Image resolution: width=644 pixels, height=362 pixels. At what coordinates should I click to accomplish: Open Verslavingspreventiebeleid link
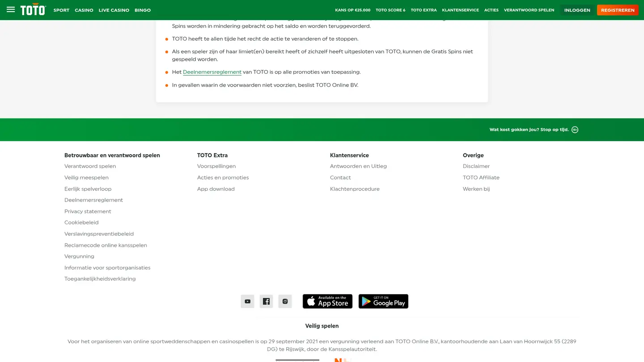(99, 234)
